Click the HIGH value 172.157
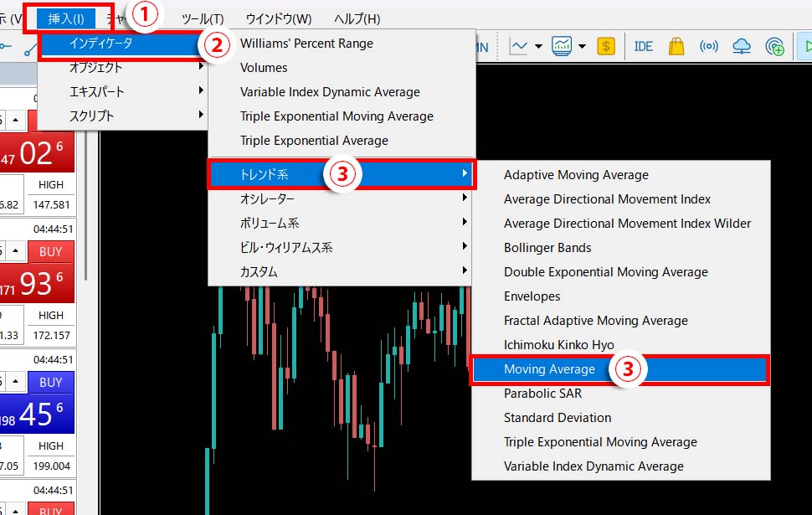The width and height of the screenshot is (812, 515). (51, 335)
